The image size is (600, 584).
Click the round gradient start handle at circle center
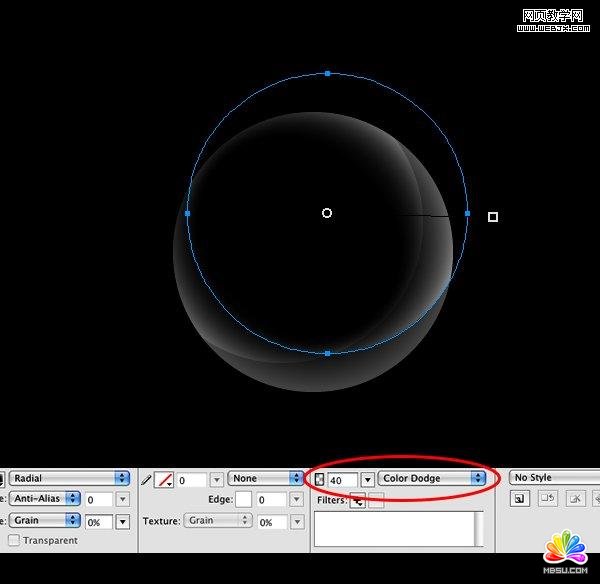(327, 213)
